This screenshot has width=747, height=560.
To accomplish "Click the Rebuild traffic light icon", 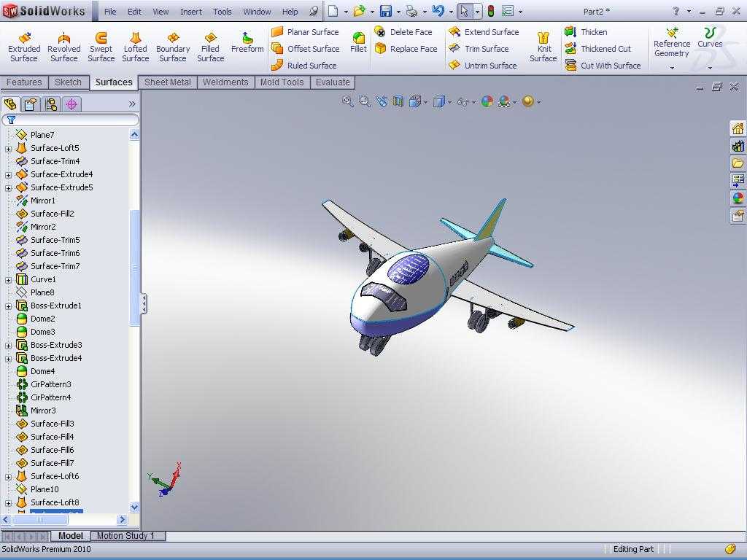I will 491,12.
